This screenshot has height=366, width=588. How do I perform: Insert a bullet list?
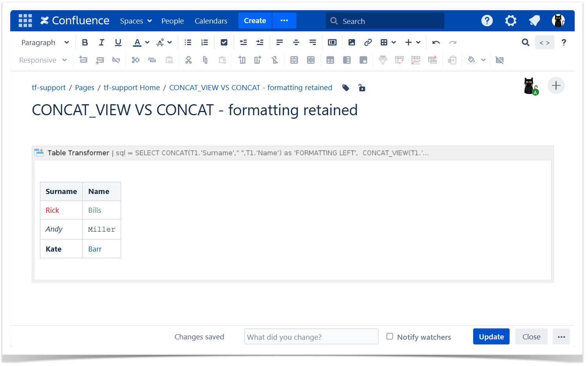pyautogui.click(x=188, y=42)
